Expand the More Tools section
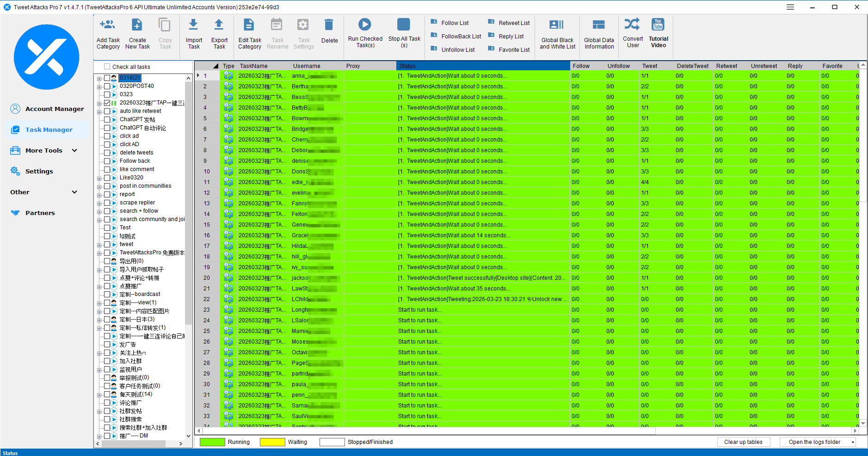 [x=74, y=150]
